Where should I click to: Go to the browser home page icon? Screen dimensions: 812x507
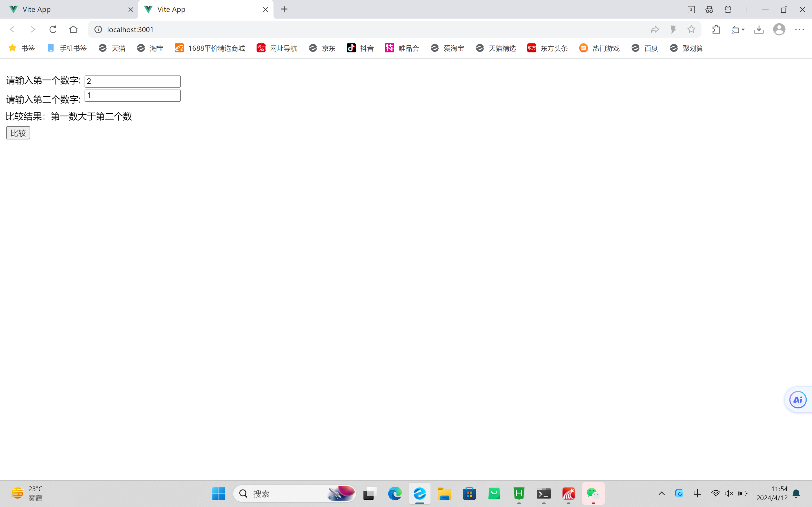click(73, 30)
